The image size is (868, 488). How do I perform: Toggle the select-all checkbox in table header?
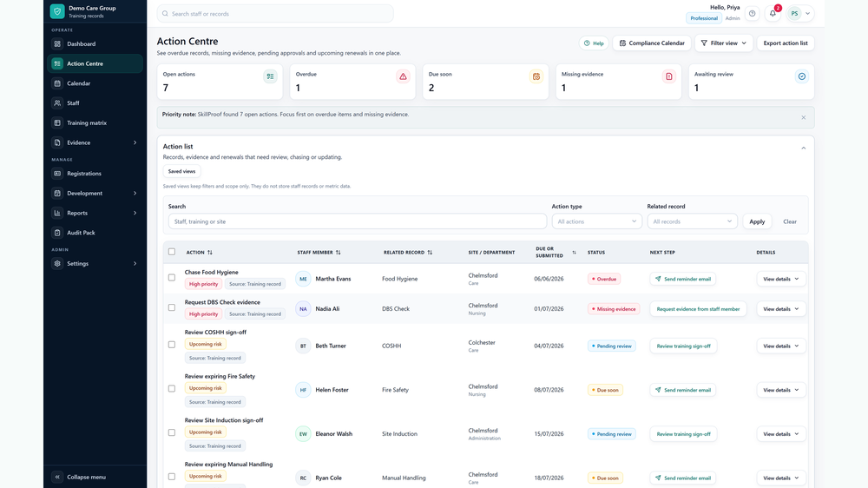click(x=172, y=252)
